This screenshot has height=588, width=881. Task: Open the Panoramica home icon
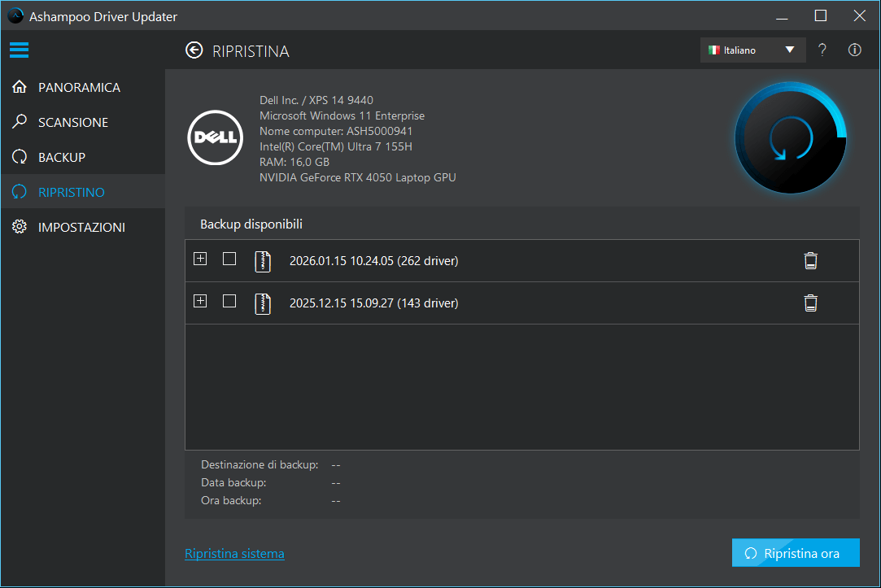tap(19, 87)
